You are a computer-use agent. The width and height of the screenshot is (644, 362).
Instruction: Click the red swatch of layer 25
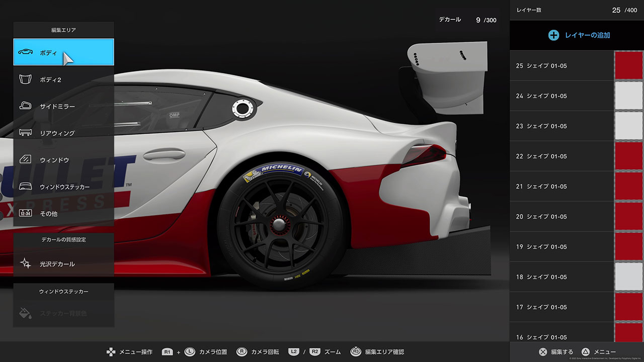[629, 65]
